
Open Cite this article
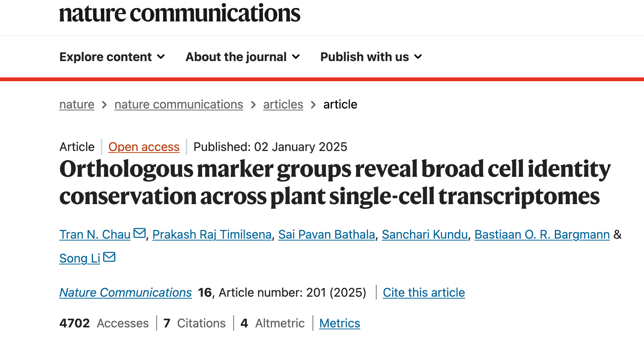point(424,293)
